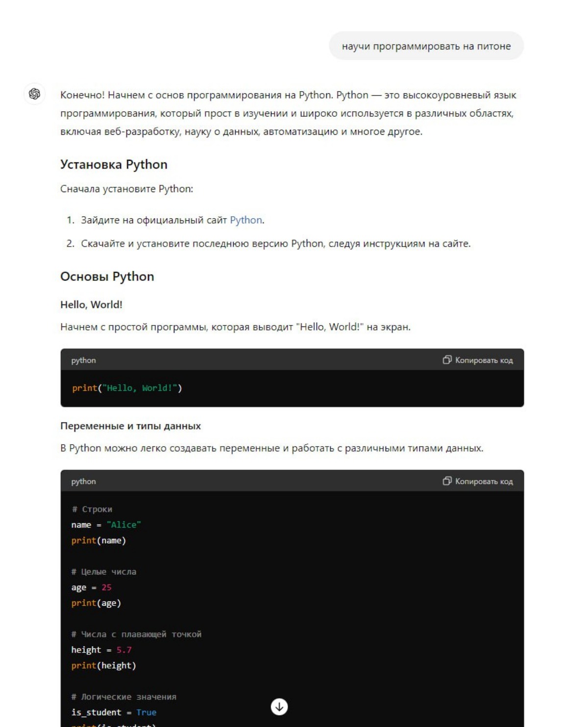Copy the variables code block
The width and height of the screenshot is (588, 727).
478,481
